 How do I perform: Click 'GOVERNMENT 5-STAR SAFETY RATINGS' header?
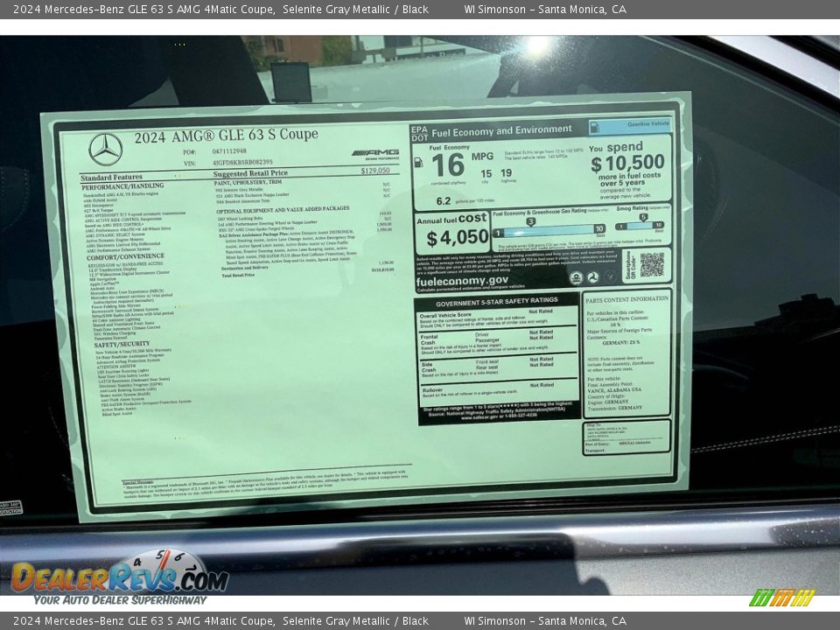click(497, 302)
